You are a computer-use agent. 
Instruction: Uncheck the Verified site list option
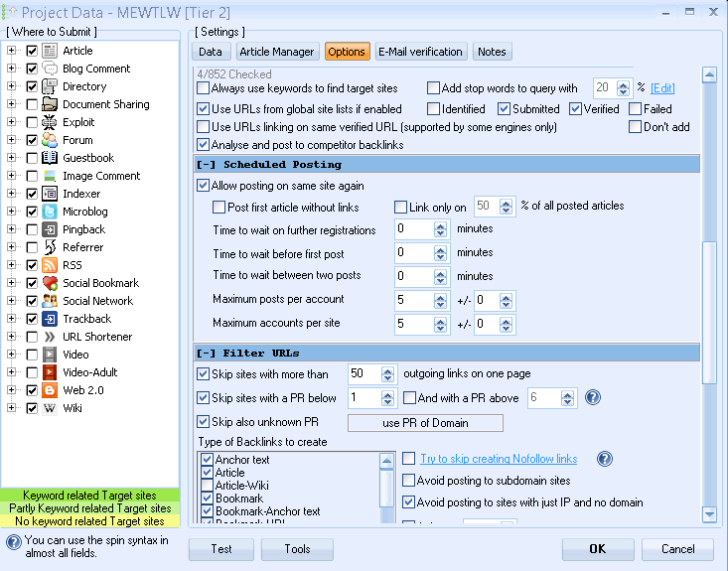coord(575,109)
